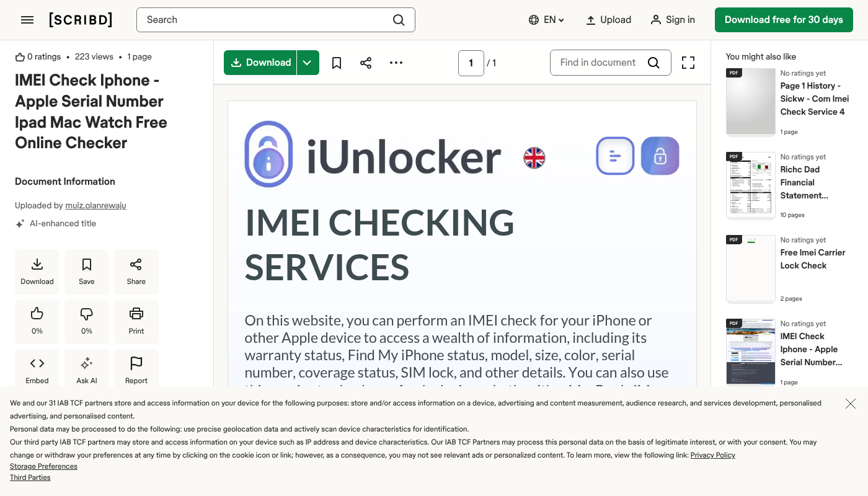Open Richc Dad Financial Statement thumbnail
The height and width of the screenshot is (496, 868).
751,185
